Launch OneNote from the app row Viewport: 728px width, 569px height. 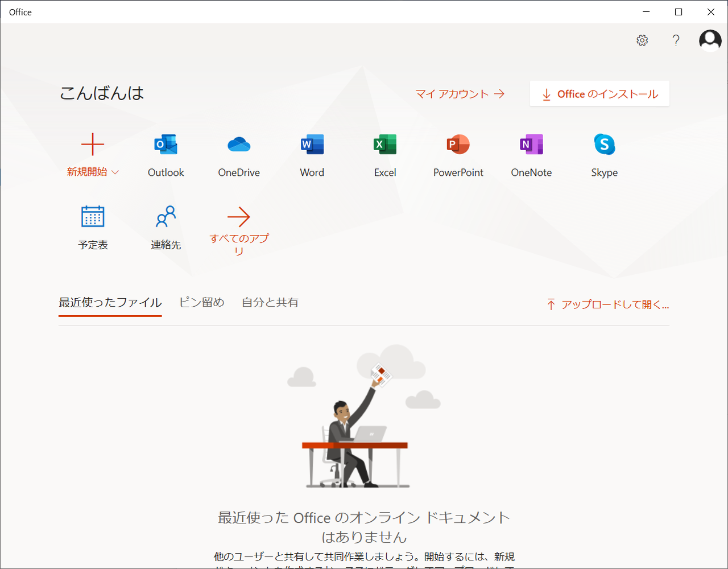click(531, 145)
